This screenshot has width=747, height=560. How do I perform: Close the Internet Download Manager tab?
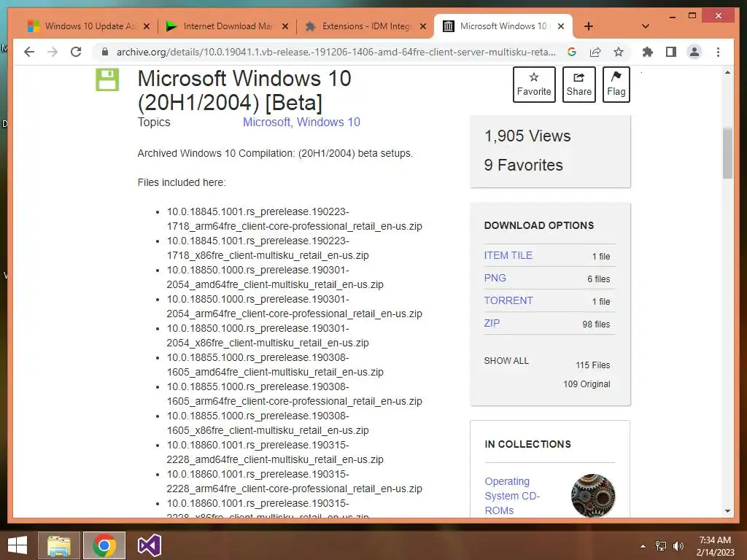[285, 26]
